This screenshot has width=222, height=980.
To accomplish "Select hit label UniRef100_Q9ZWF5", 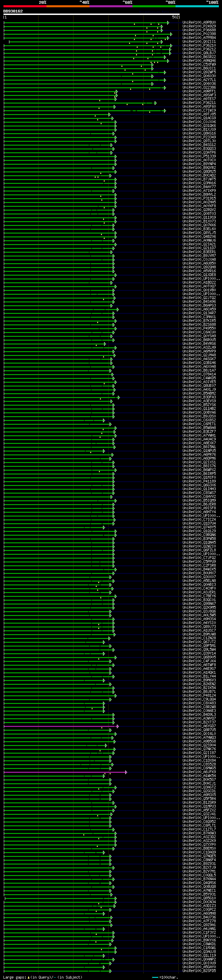I will pyautogui.click(x=199, y=72).
